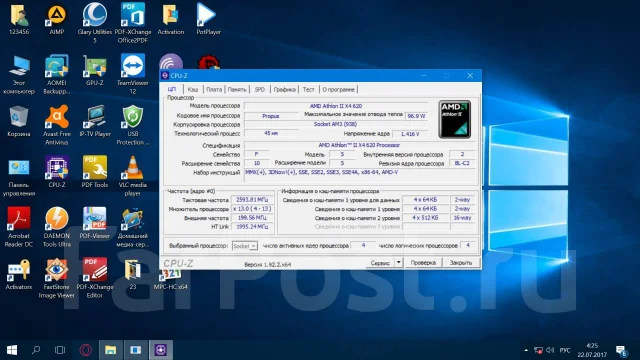Launch VLC media player shortcut

click(x=133, y=177)
